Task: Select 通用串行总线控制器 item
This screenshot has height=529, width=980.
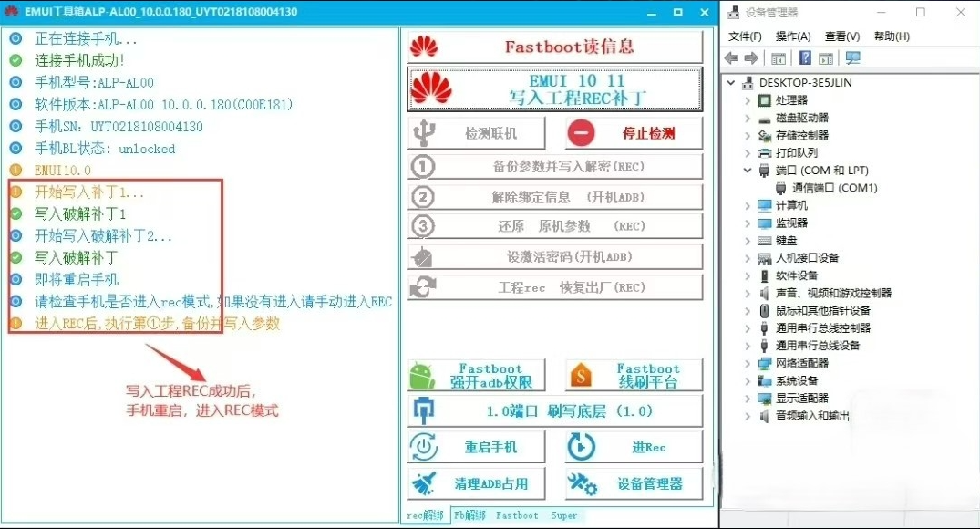Action: point(822,327)
